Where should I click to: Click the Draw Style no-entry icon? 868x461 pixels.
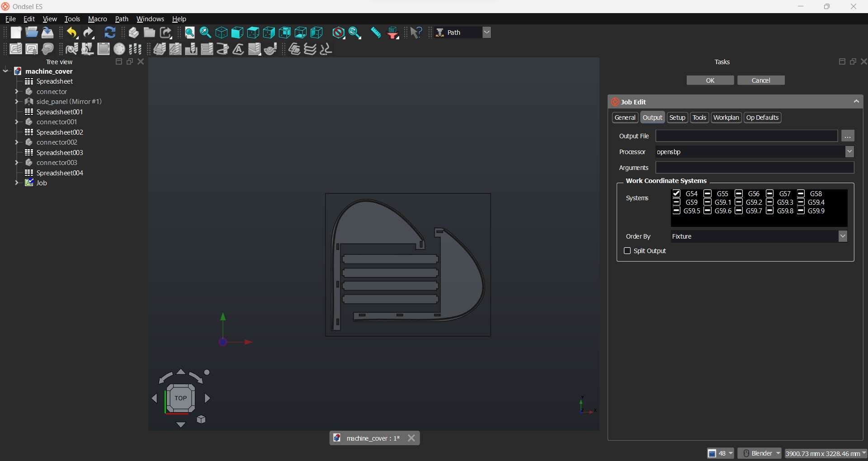tap(339, 33)
